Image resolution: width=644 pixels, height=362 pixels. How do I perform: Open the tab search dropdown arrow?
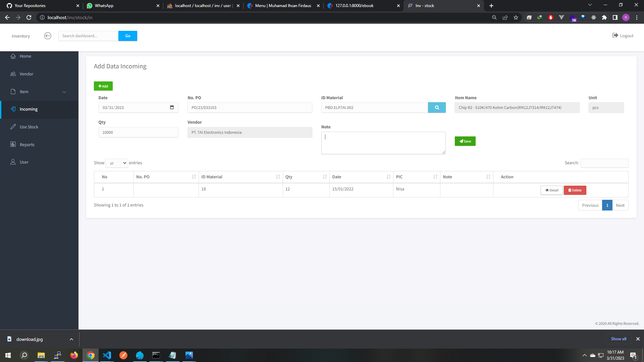point(590,5)
